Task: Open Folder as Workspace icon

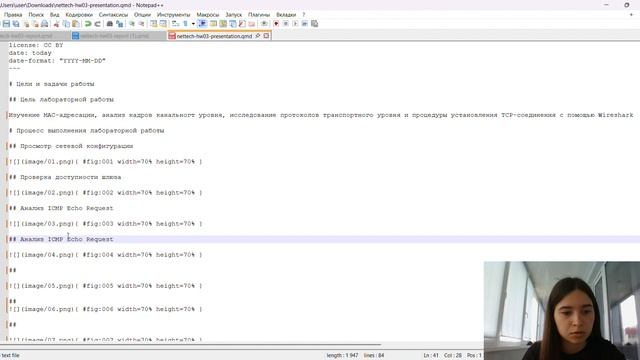Action: pos(251,24)
